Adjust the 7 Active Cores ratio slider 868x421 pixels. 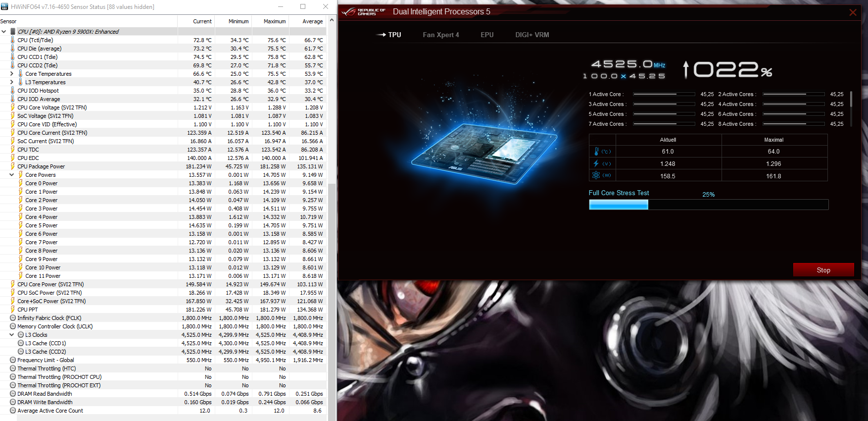coord(664,124)
